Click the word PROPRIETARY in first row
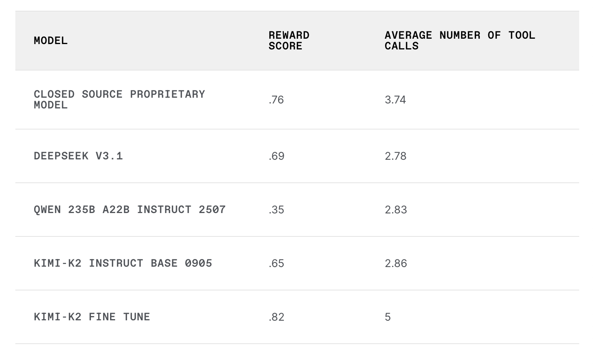 (168, 94)
